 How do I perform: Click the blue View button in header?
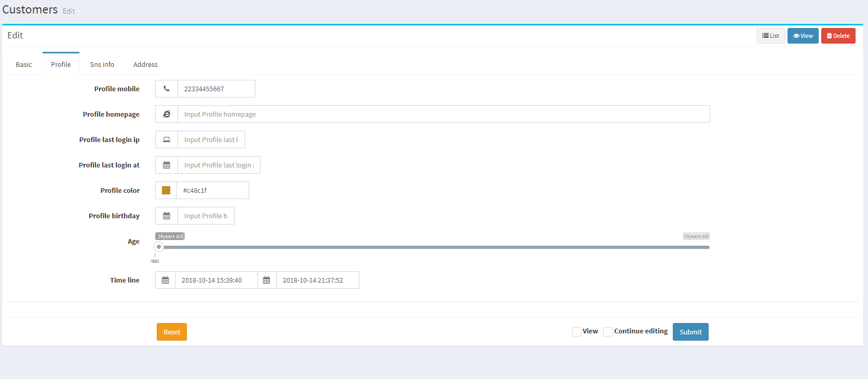tap(803, 36)
